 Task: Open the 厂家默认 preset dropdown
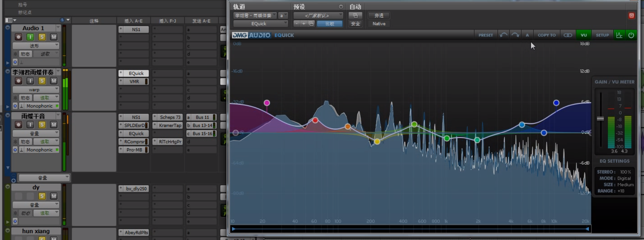(318, 16)
